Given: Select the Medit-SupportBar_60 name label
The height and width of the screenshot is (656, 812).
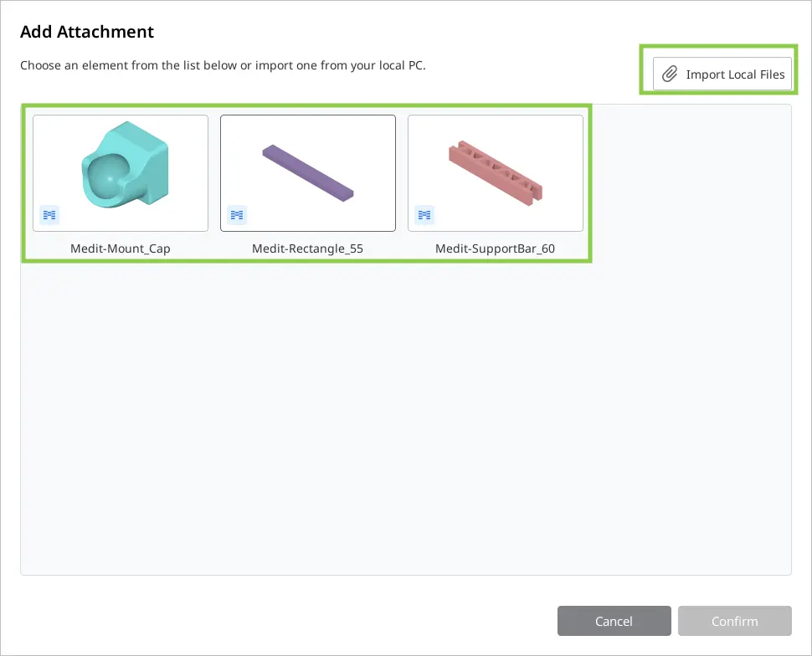Looking at the screenshot, I should click(x=495, y=249).
